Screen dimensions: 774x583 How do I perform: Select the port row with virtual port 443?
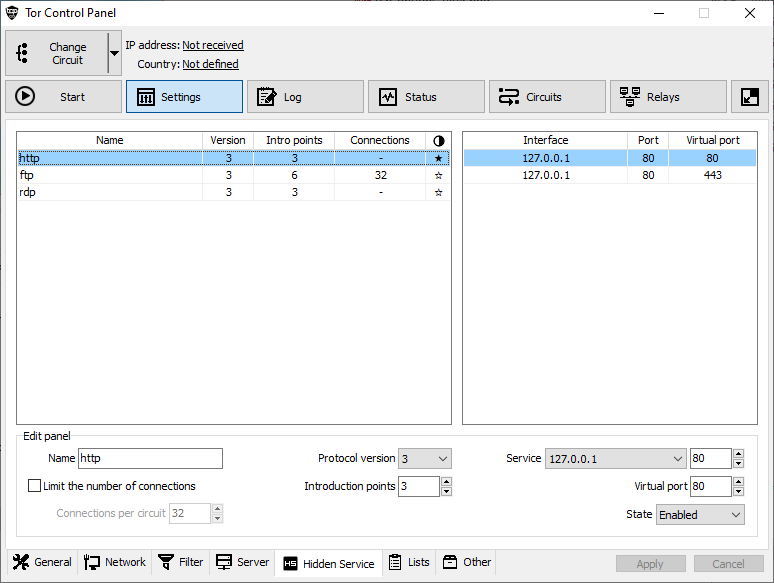[x=610, y=175]
